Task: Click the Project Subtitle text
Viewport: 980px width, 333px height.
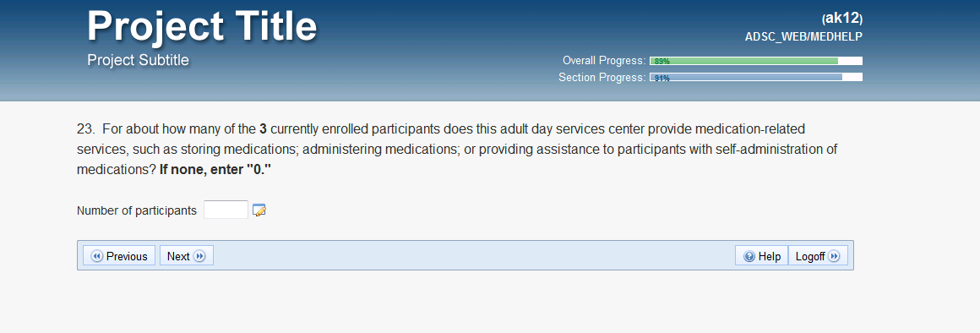Action: pos(138,60)
